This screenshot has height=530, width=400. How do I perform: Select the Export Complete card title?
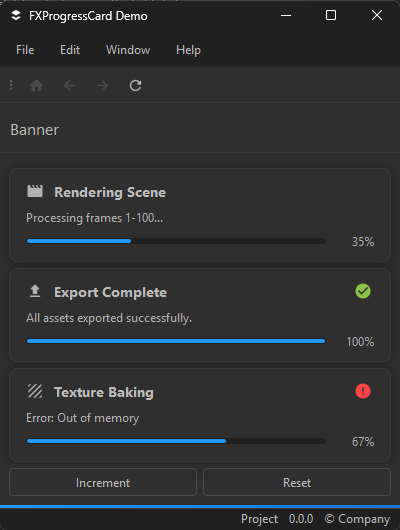tap(110, 292)
